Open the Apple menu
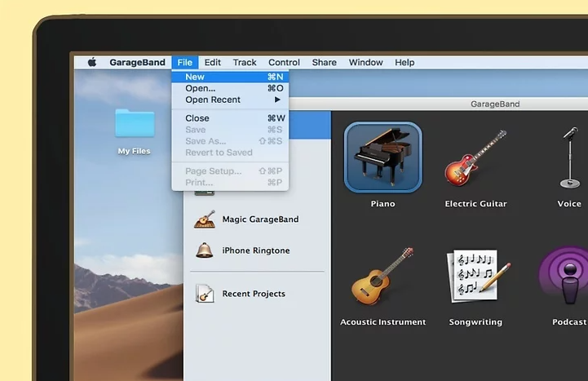Image resolution: width=588 pixels, height=381 pixels. point(92,62)
